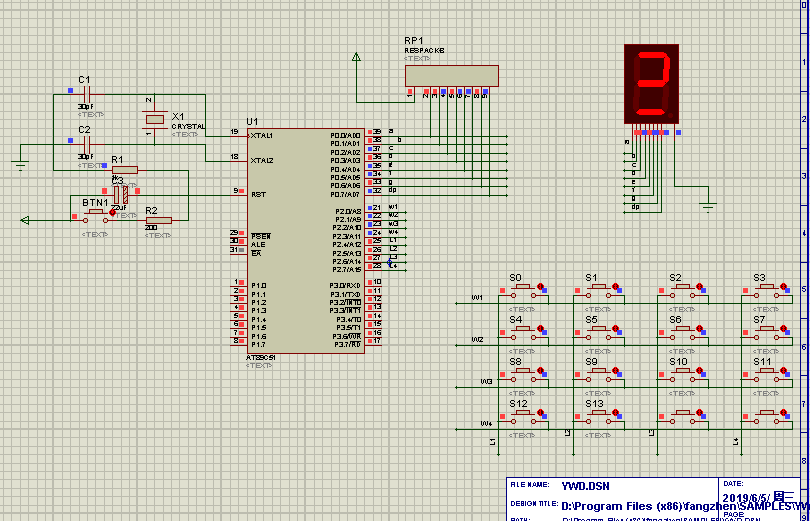
Task: Click the RST pin label on U1
Action: coord(258,195)
